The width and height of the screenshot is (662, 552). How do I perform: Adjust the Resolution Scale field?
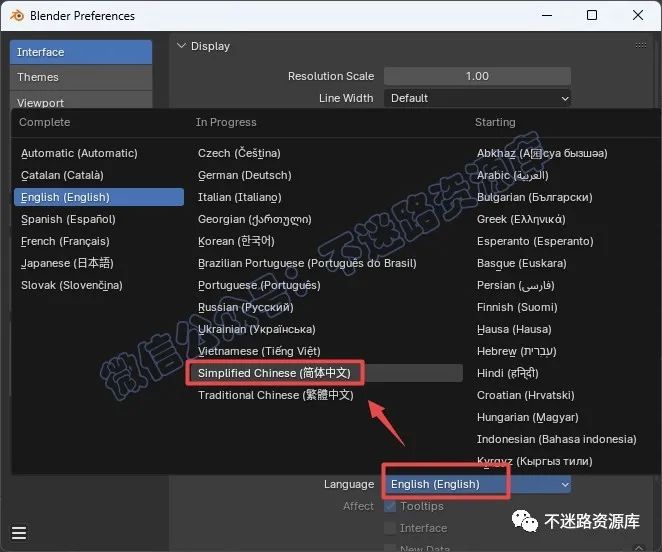[478, 76]
